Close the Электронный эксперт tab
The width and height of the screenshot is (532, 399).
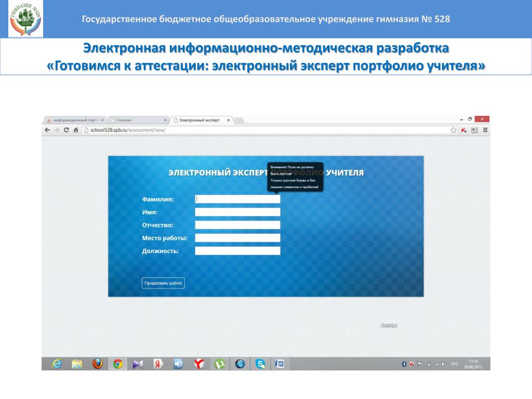click(229, 120)
